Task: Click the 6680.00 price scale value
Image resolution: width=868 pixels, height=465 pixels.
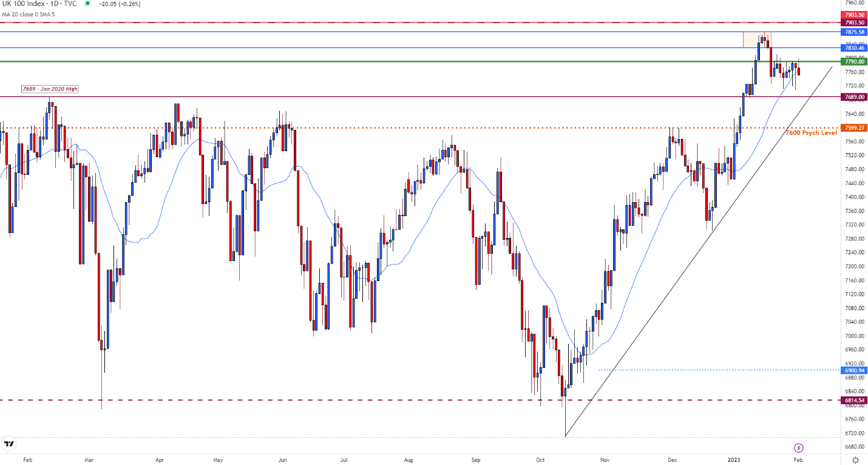Action: coord(853,447)
